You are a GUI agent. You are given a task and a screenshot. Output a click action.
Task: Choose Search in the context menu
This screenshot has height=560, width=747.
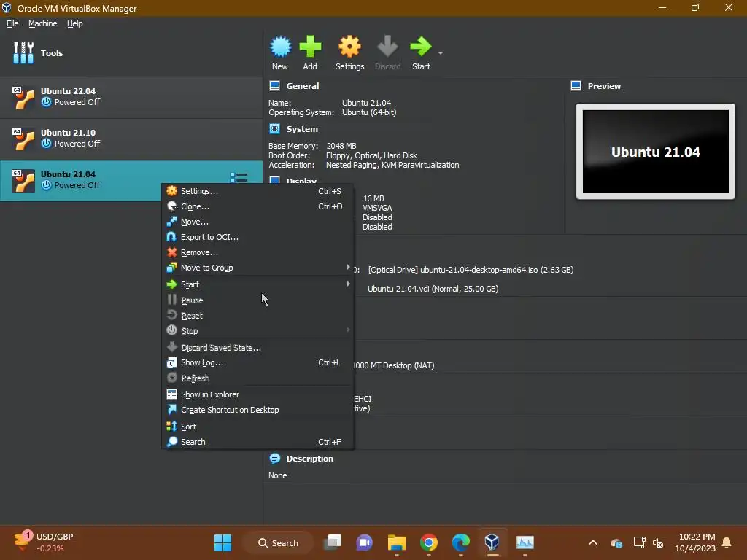pyautogui.click(x=258, y=441)
